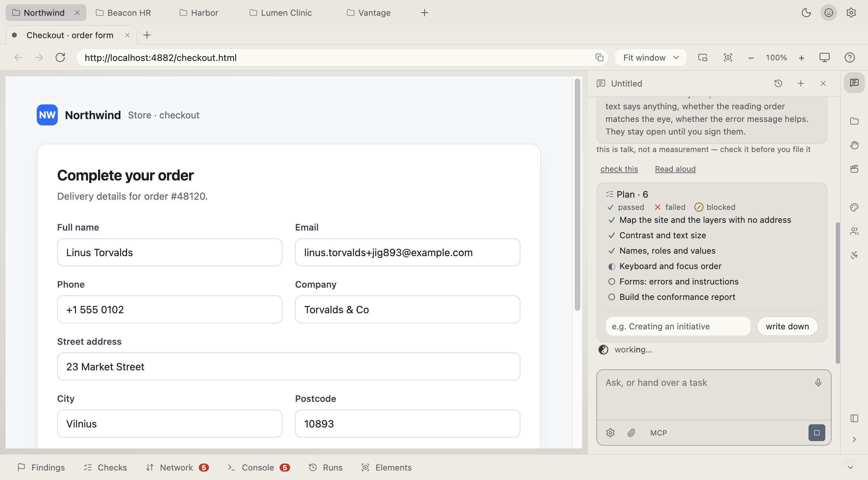Open the accessibility sidebar icon
The height and width of the screenshot is (480, 868).
click(854, 255)
